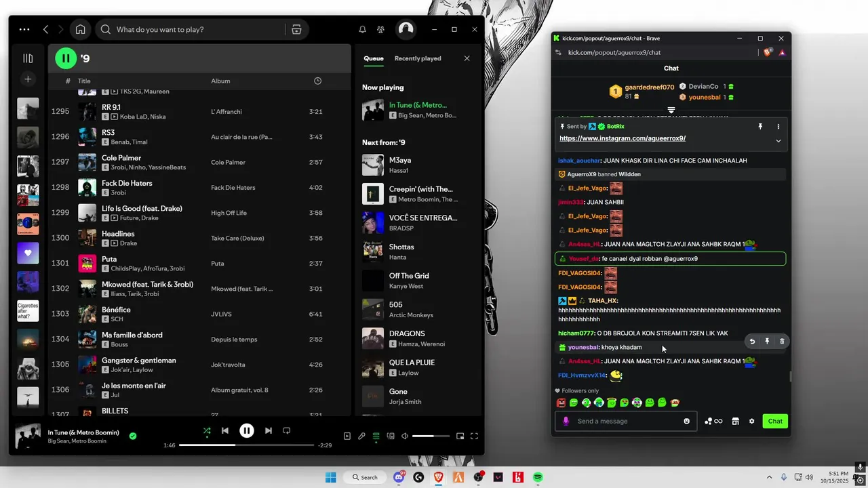The image size is (868, 488).
Task: Close the Queue panel
Action: pos(467,58)
